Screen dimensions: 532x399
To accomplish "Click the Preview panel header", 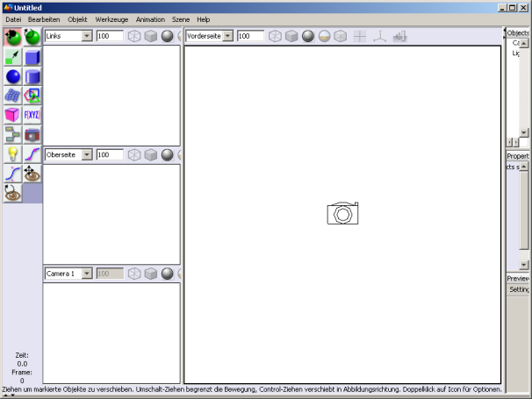I will coord(518,278).
